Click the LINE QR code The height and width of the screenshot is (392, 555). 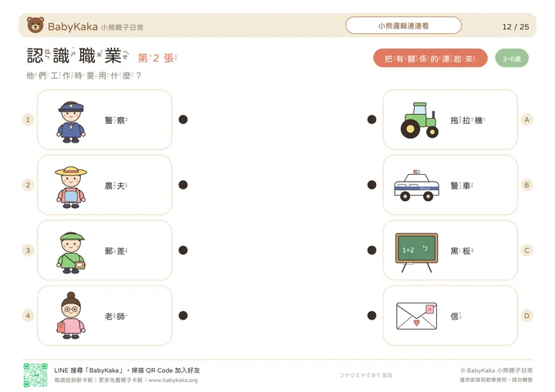click(x=35, y=375)
